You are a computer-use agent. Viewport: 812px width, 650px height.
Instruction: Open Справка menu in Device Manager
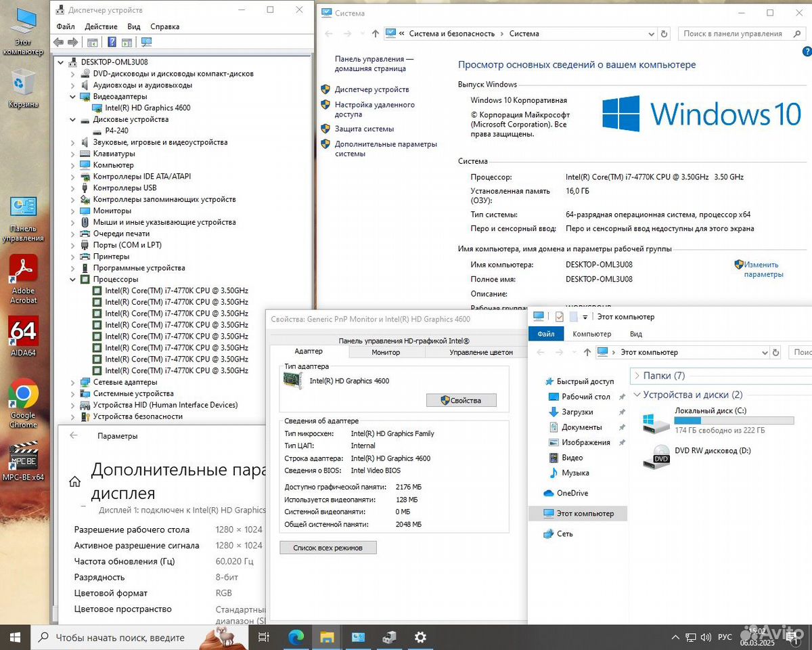pos(165,26)
